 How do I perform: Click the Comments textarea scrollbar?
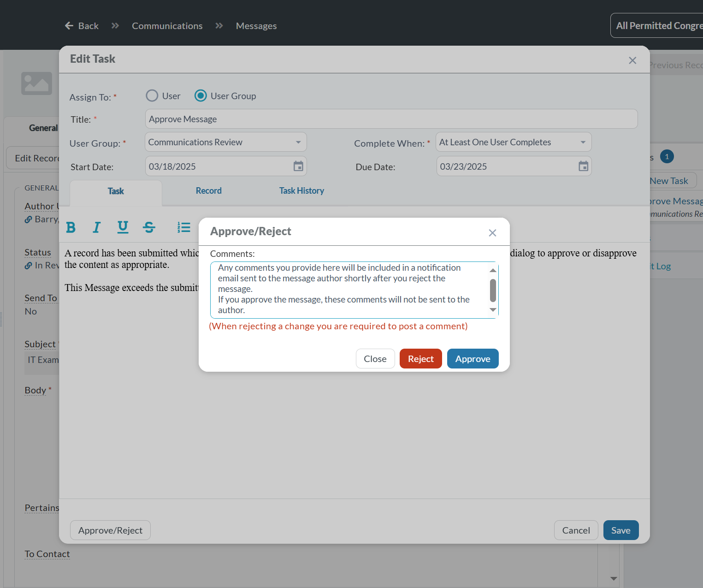(x=493, y=291)
